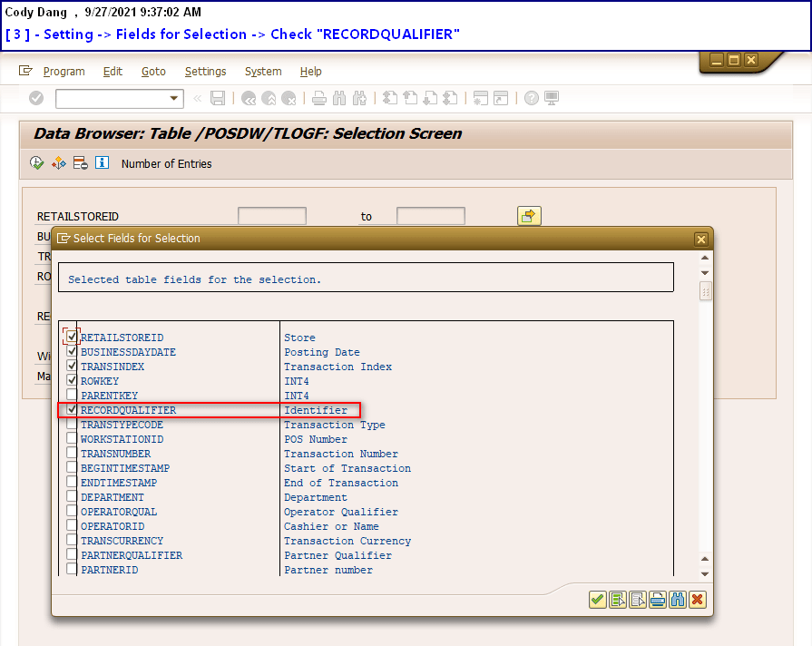Viewport: 812px width, 646px height.
Task: Check the PARENTKEY checkbox
Action: pos(72,396)
